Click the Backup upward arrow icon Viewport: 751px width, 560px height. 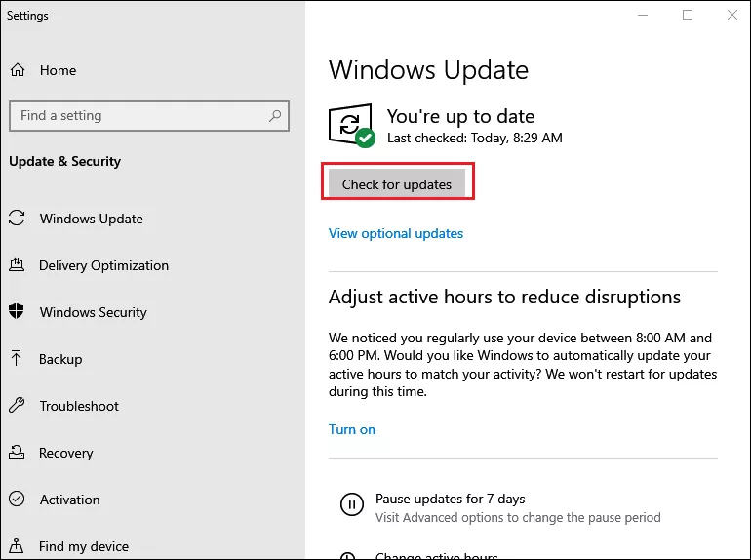pos(16,358)
